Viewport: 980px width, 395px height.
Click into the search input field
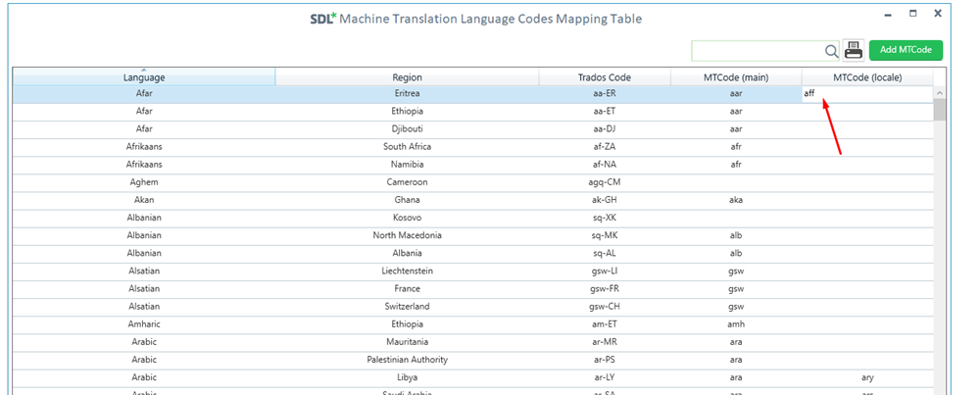tap(758, 51)
